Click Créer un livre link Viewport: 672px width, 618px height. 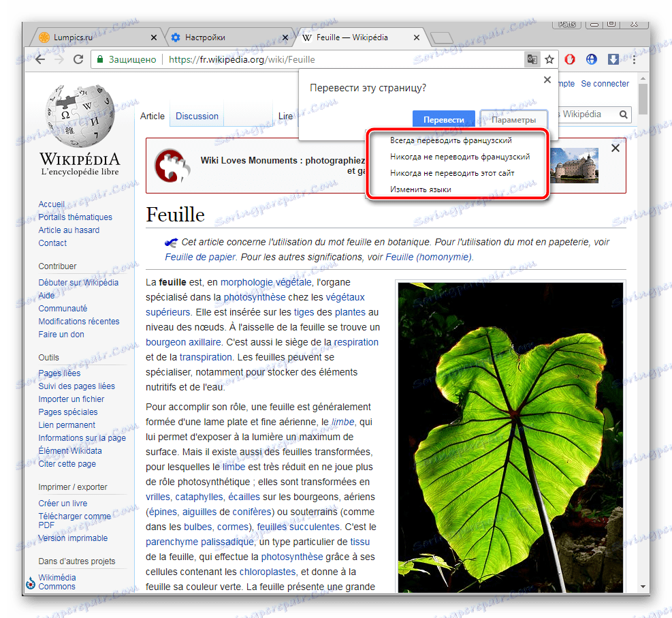click(x=63, y=503)
